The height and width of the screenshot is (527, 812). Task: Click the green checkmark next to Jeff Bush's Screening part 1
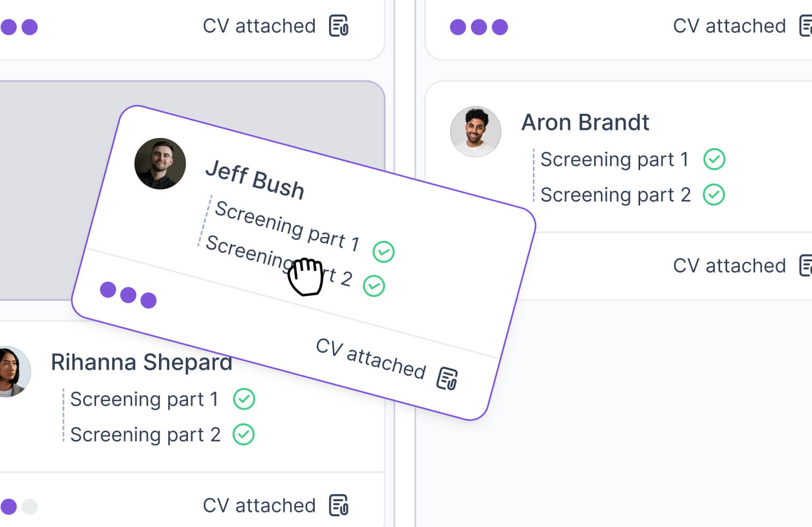click(x=383, y=251)
